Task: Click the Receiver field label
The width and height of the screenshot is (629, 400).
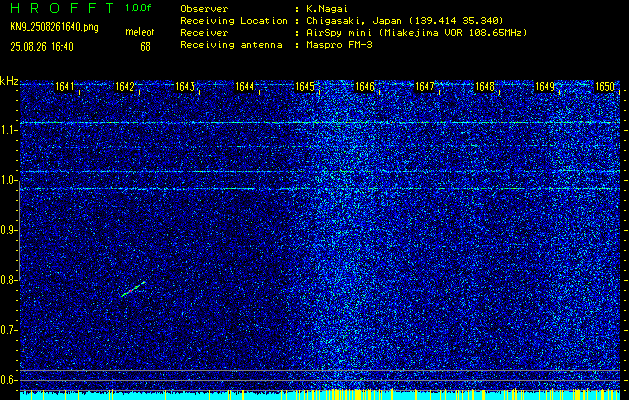Action: tap(204, 33)
